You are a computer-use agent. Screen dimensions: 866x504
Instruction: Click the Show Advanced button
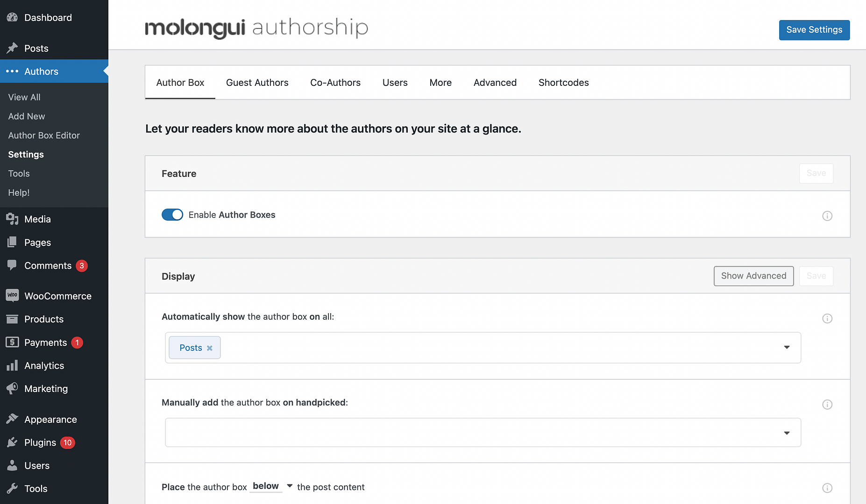[753, 276]
